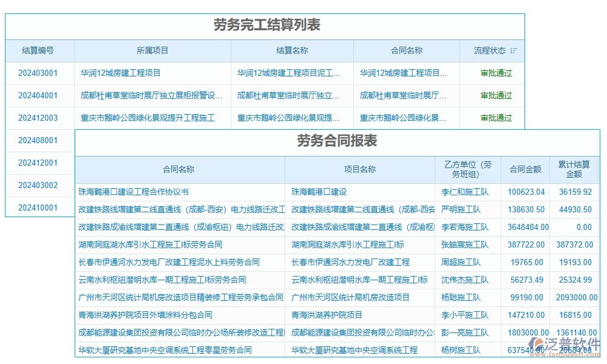
Task: Click 累计结算金额 column header
Action: [x=574, y=169]
